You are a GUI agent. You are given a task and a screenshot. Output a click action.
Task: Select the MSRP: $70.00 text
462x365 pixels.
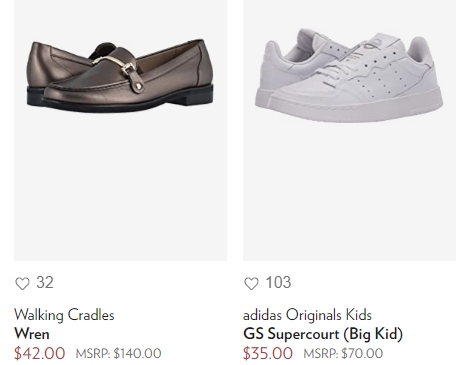coord(343,353)
